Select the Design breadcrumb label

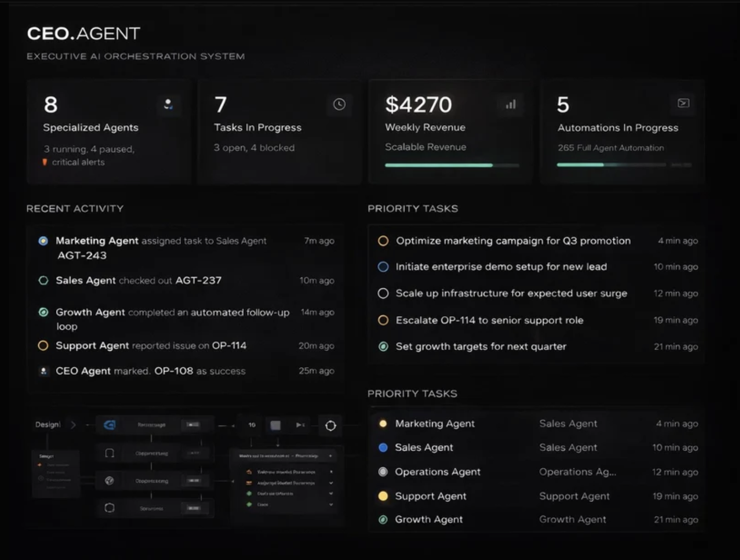click(x=48, y=424)
